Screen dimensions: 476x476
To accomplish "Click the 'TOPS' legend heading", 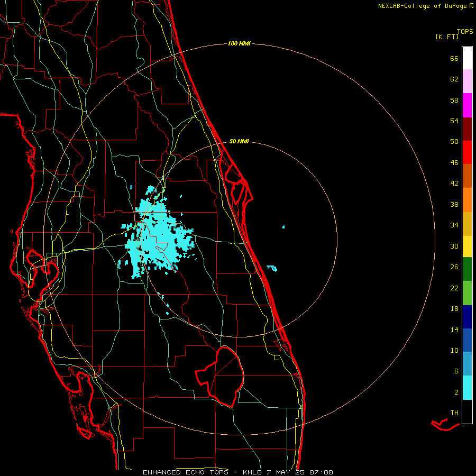I will [x=465, y=32].
